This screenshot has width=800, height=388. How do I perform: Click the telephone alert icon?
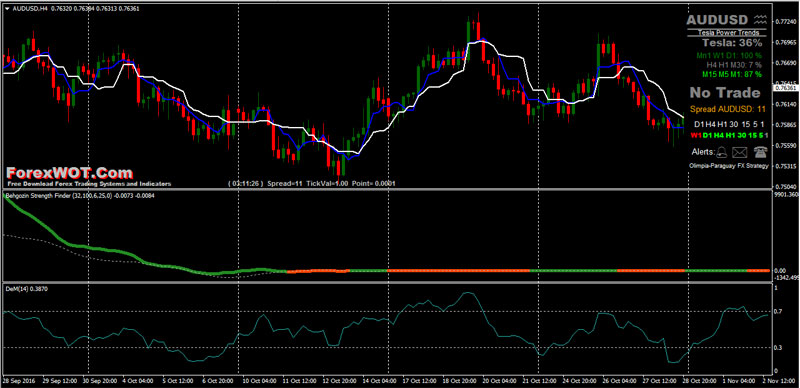761,152
